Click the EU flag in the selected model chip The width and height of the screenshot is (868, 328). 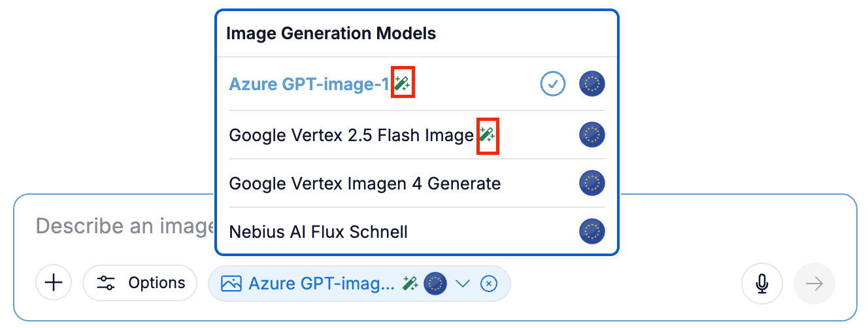coord(435,284)
